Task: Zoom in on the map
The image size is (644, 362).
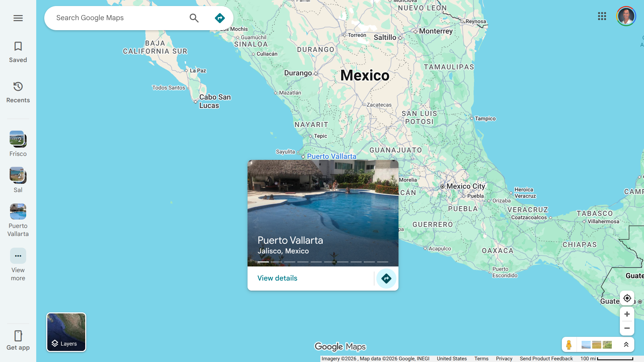Action: coord(627,314)
